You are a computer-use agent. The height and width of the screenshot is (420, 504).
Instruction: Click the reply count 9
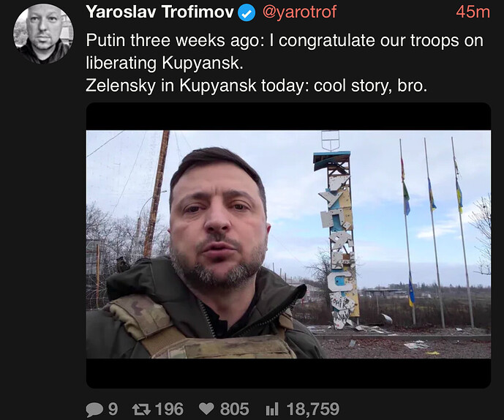coord(113,409)
